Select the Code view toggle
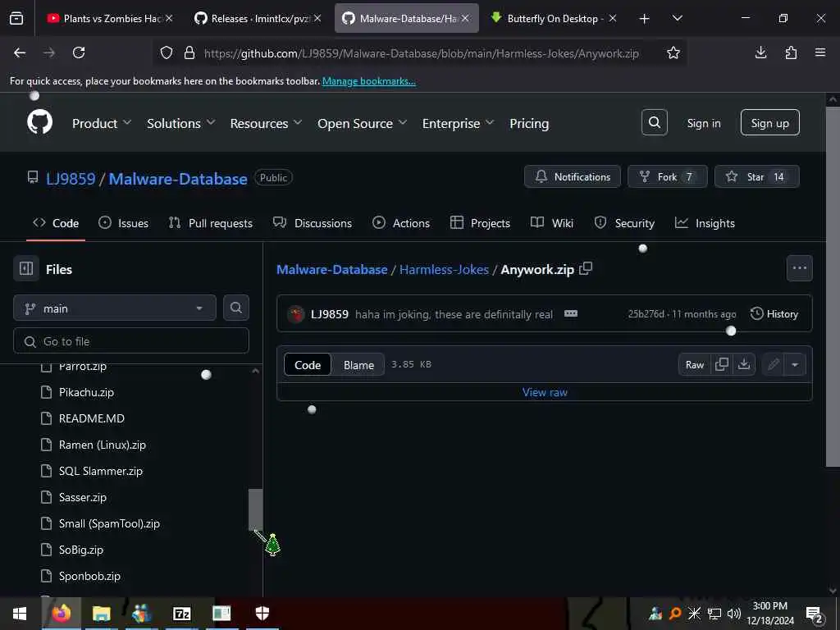Viewport: 840px width, 630px height. 308,365
